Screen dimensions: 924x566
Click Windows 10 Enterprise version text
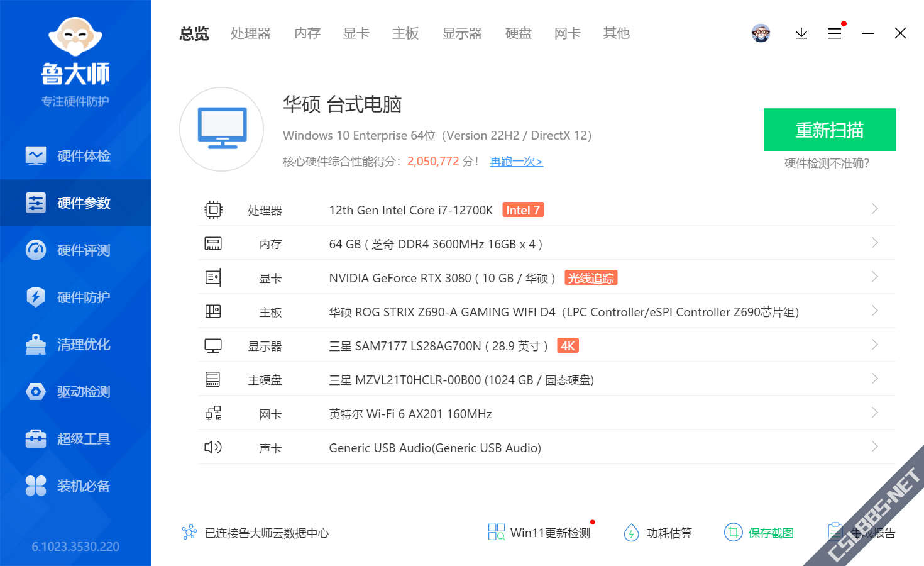click(x=437, y=135)
